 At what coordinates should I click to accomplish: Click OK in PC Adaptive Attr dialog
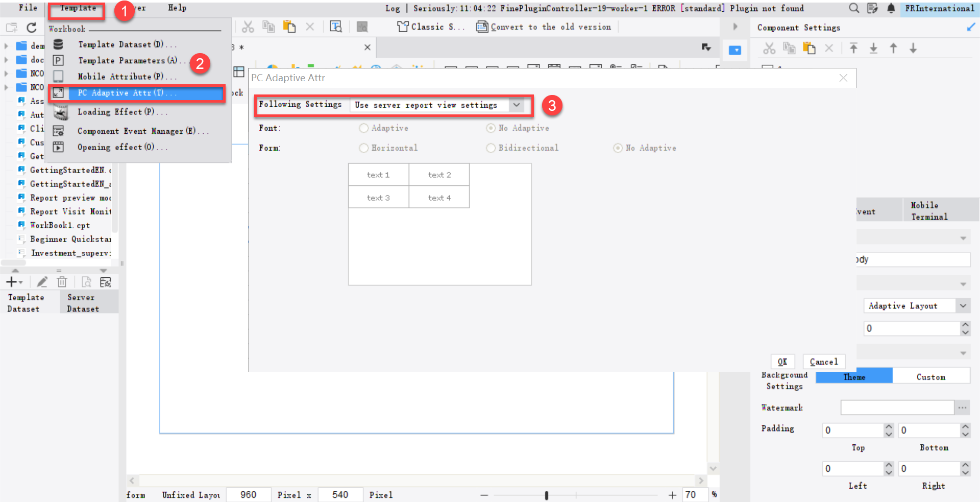pos(782,362)
